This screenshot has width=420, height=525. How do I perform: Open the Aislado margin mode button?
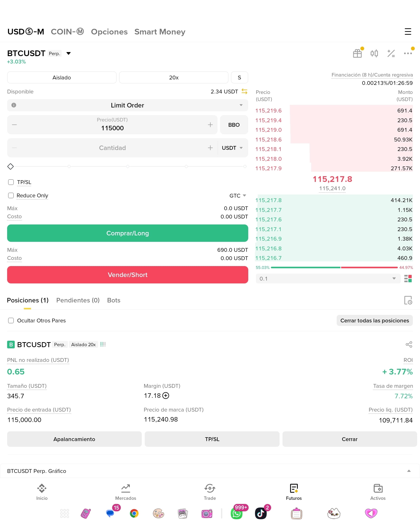[x=62, y=78]
